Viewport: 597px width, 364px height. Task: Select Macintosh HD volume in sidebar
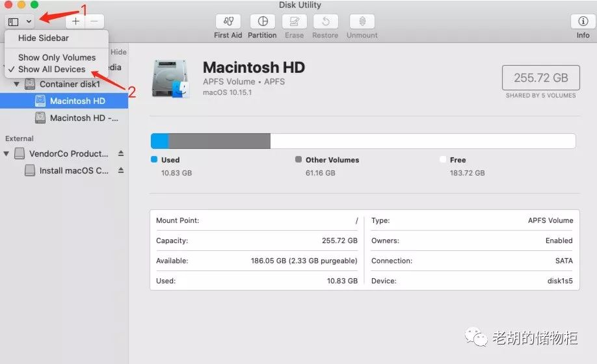coord(64,101)
